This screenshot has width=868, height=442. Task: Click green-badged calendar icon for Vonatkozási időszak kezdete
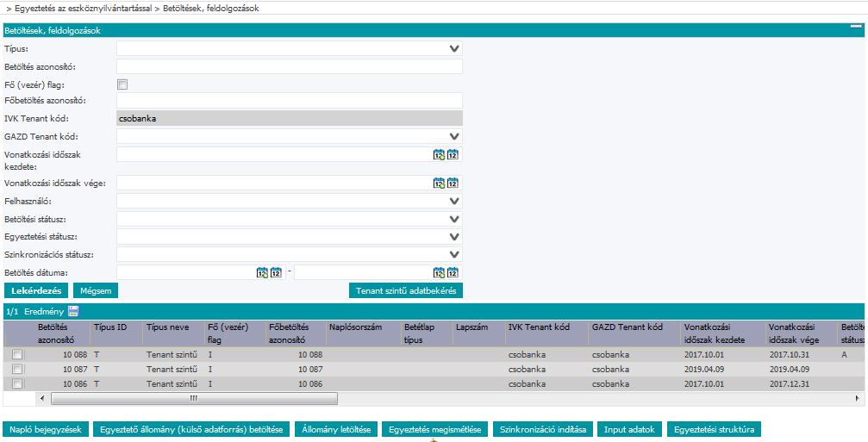click(x=439, y=155)
